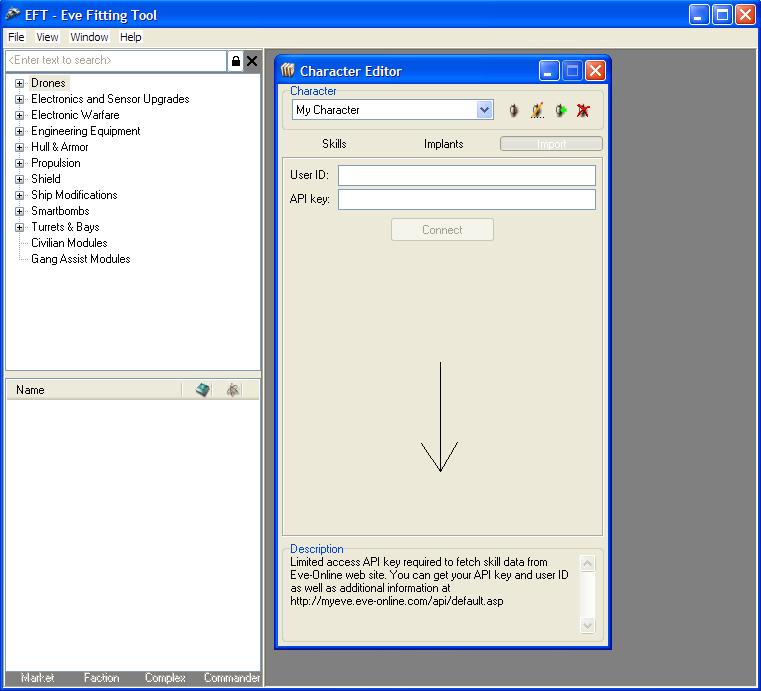Image resolution: width=761 pixels, height=691 pixels.
Task: Expand the Hull & Armor node
Action: coord(19,148)
